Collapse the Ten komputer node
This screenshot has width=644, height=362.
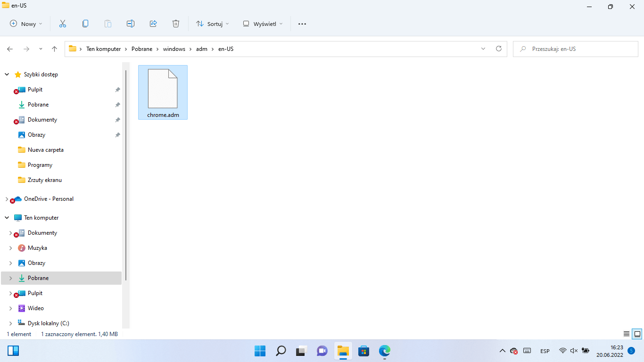click(7, 218)
